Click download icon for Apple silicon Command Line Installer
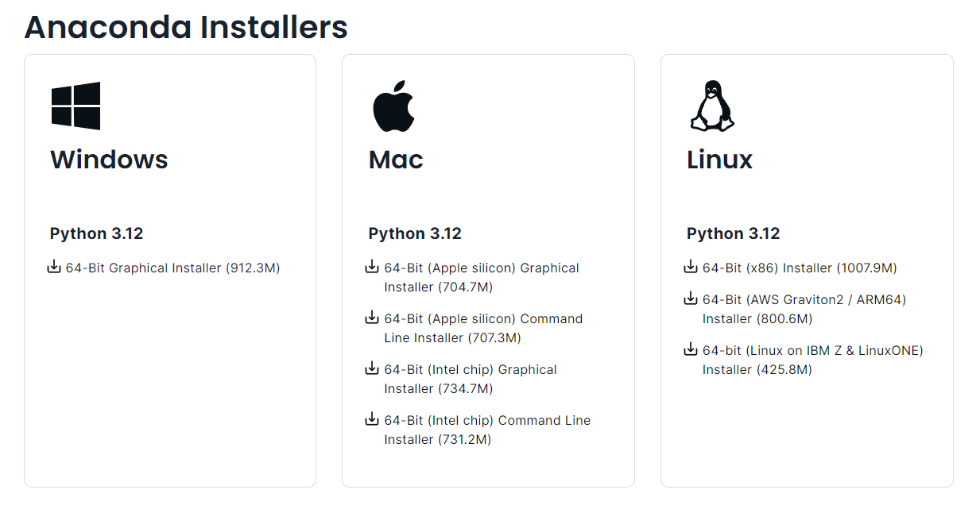The width and height of the screenshot is (980, 505). pyautogui.click(x=372, y=318)
